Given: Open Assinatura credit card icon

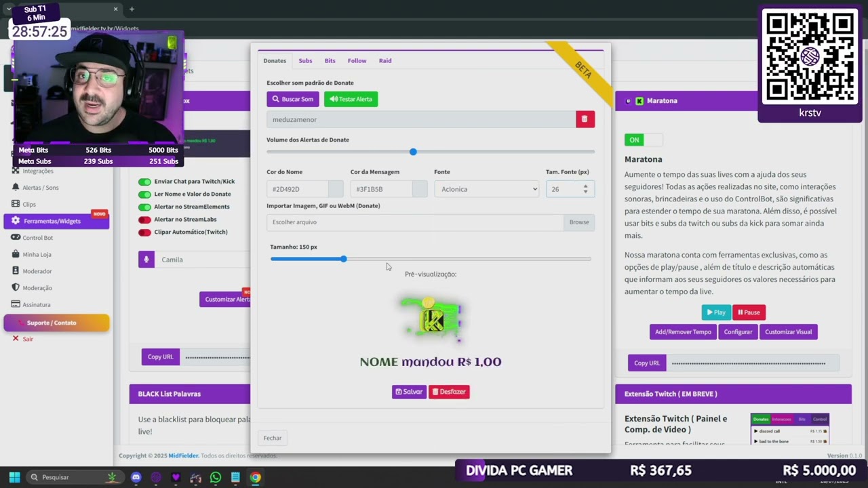Looking at the screenshot, I should point(16,304).
